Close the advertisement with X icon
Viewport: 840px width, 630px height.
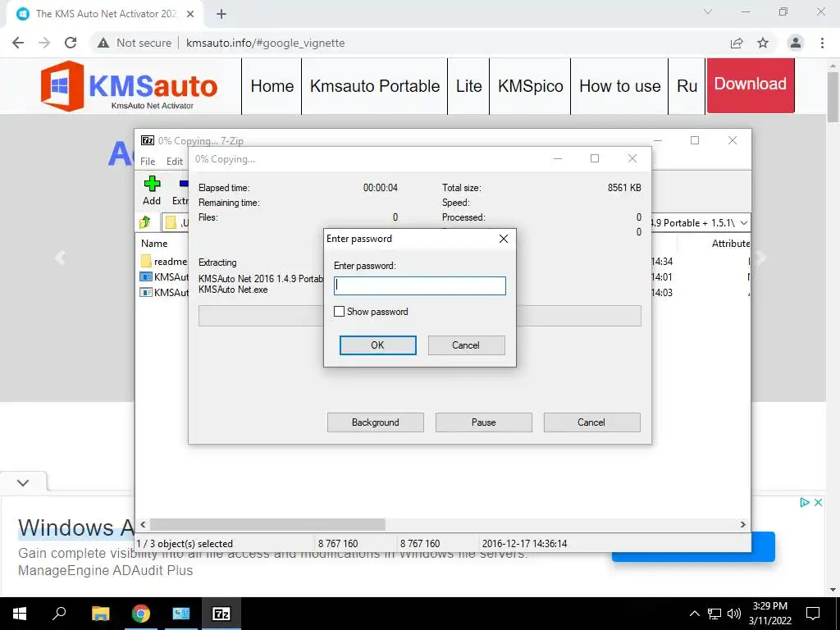pyautogui.click(x=818, y=503)
